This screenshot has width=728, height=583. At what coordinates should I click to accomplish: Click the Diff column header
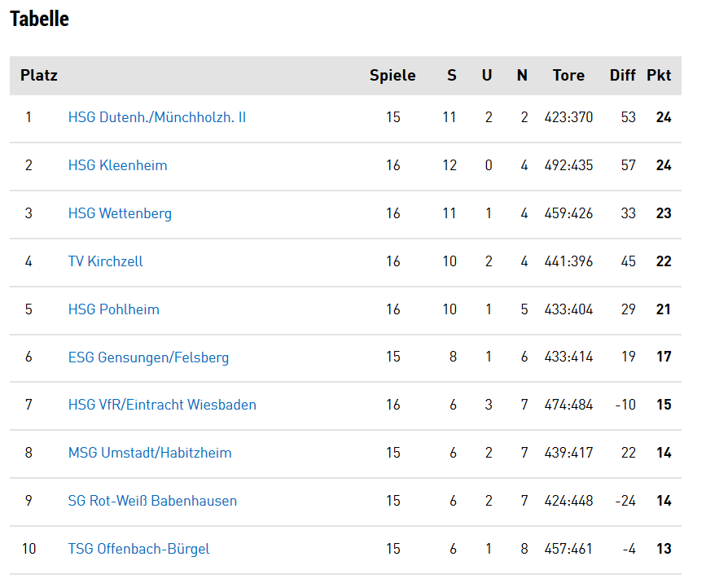point(622,75)
